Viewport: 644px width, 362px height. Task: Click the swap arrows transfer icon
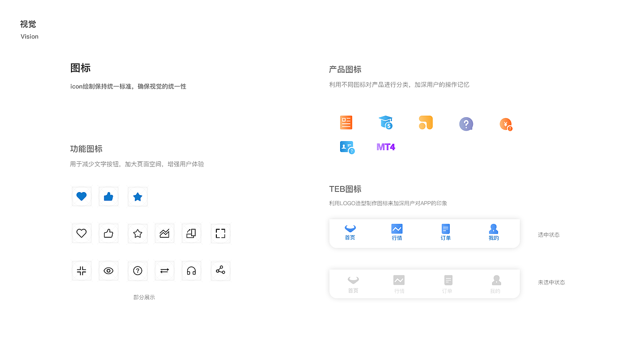[165, 270]
